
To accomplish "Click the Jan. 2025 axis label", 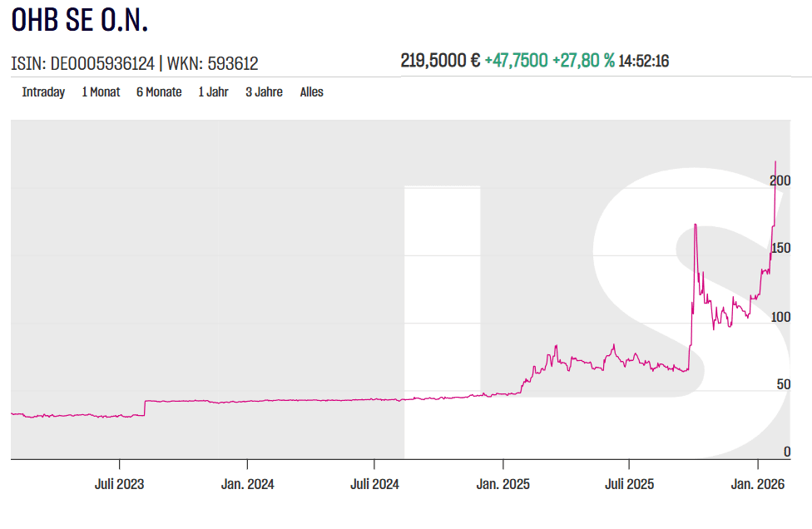I will coord(503,484).
